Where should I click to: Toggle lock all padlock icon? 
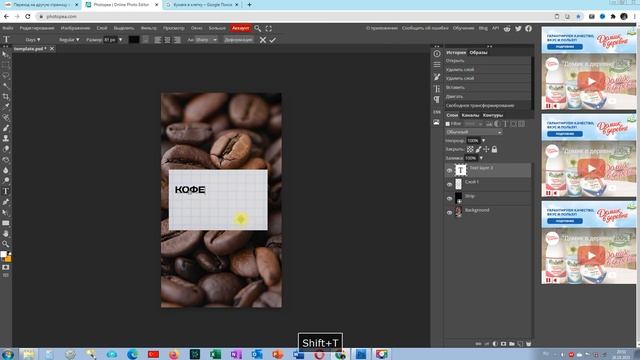[494, 149]
